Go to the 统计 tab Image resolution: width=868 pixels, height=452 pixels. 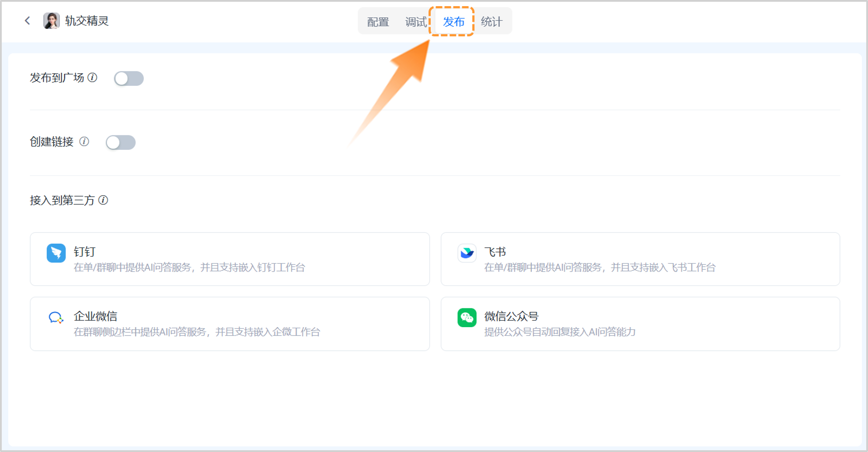click(x=491, y=21)
